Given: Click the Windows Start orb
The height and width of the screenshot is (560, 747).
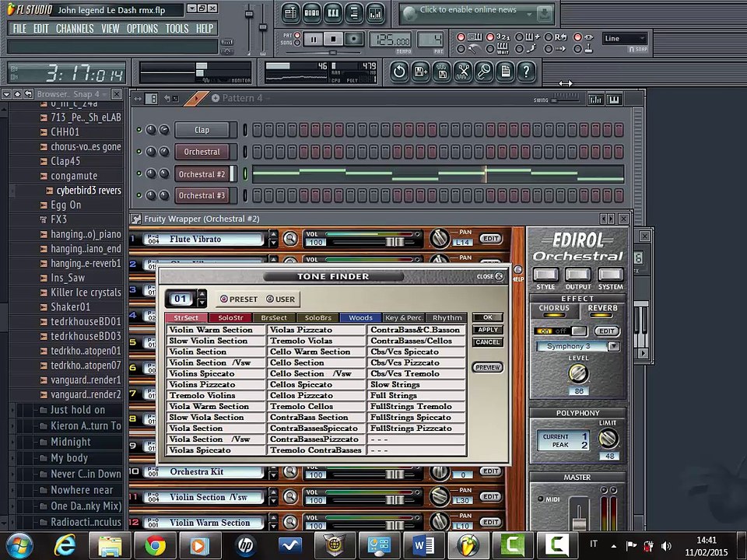Looking at the screenshot, I should coord(19,545).
